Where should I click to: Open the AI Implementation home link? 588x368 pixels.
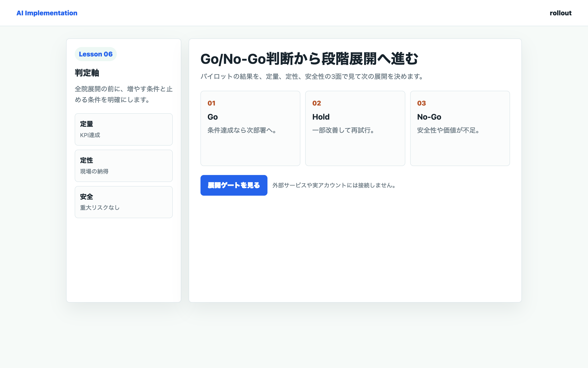tap(47, 13)
